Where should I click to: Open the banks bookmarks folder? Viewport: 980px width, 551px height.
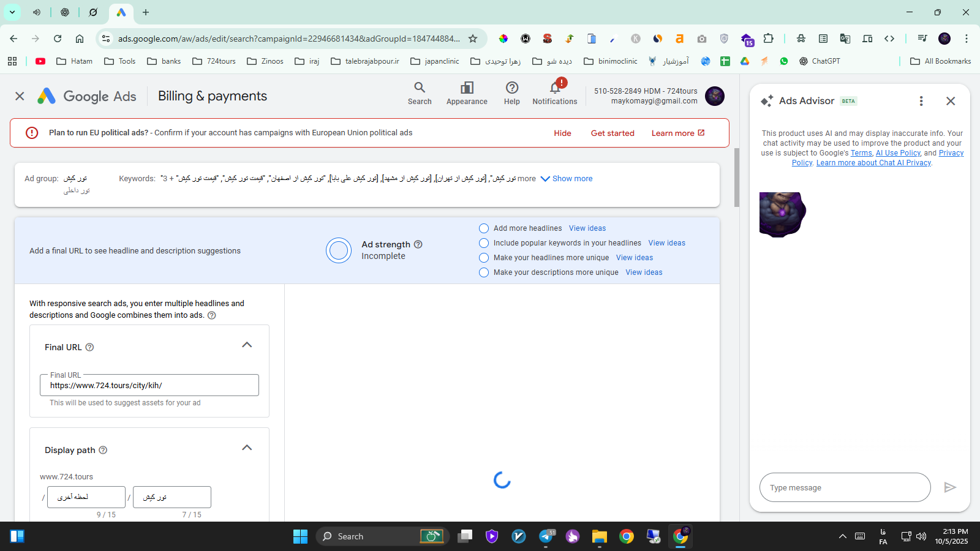point(164,61)
